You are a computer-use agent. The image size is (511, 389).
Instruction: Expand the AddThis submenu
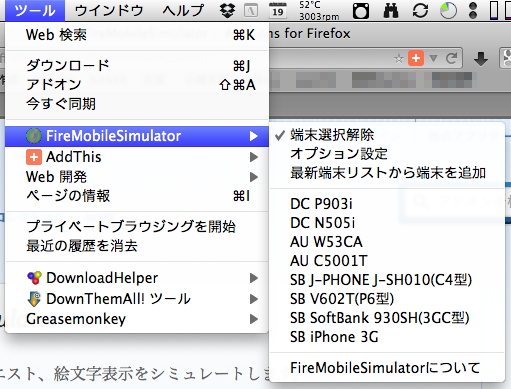[137, 157]
